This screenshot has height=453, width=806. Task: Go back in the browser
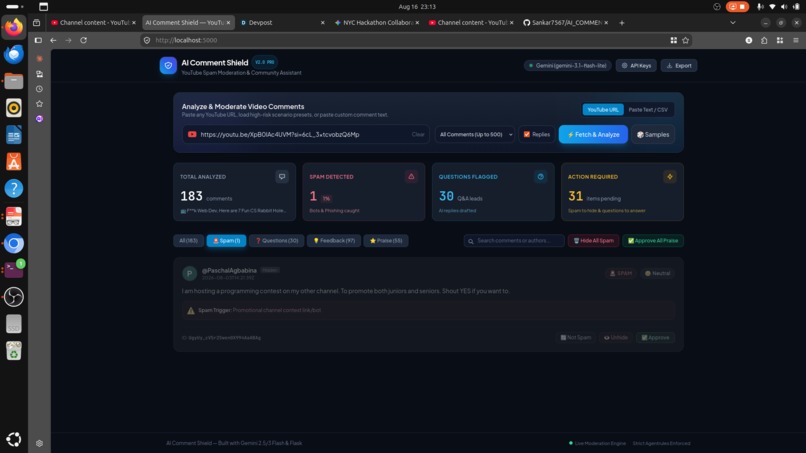pos(53,40)
